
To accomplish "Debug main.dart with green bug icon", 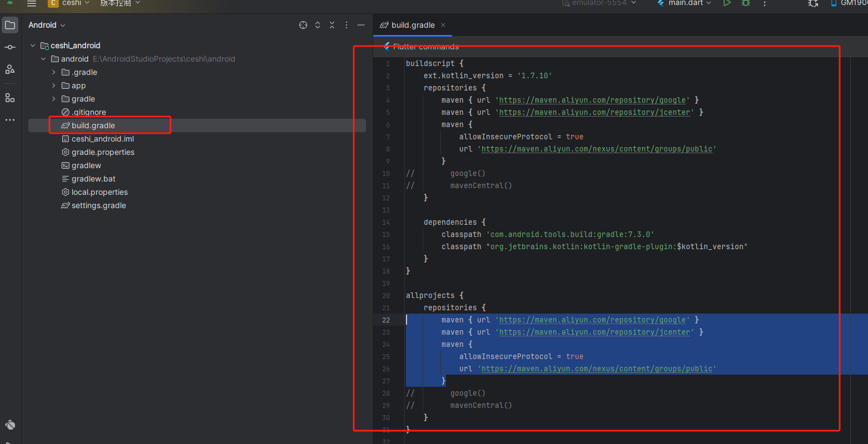I will [746, 3].
